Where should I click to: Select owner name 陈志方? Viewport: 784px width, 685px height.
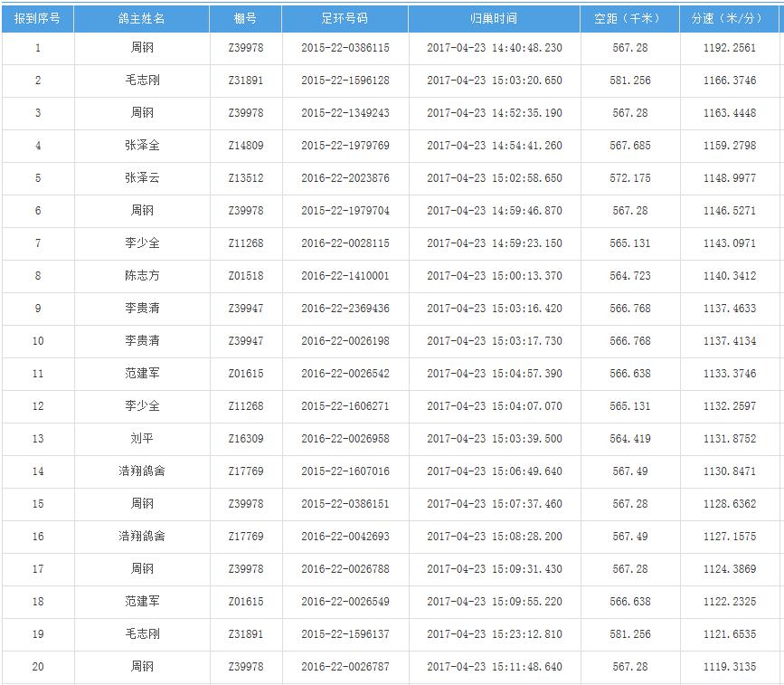(x=142, y=276)
